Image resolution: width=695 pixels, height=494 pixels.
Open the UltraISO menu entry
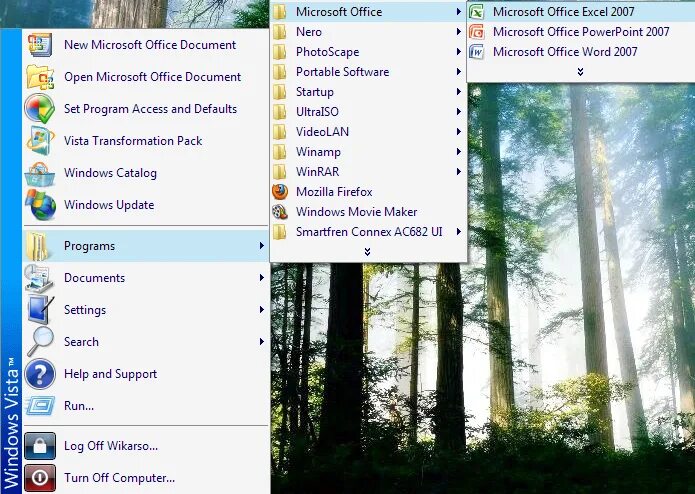coord(368,112)
